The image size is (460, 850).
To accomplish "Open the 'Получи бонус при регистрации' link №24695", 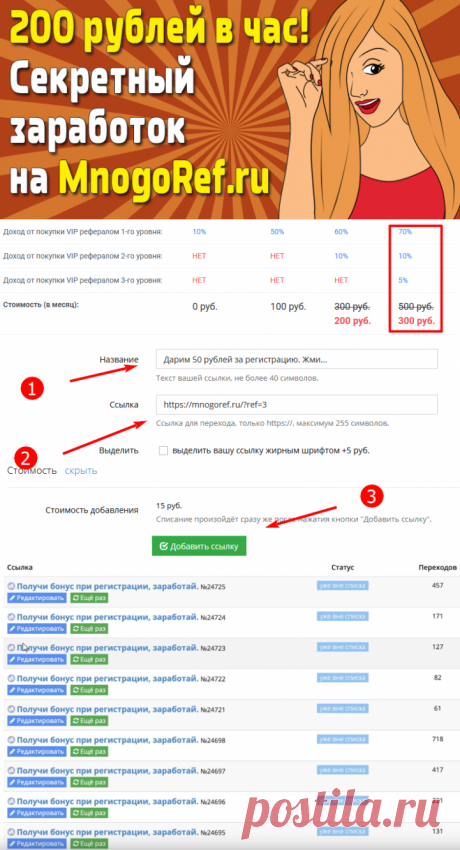I will 107,832.
